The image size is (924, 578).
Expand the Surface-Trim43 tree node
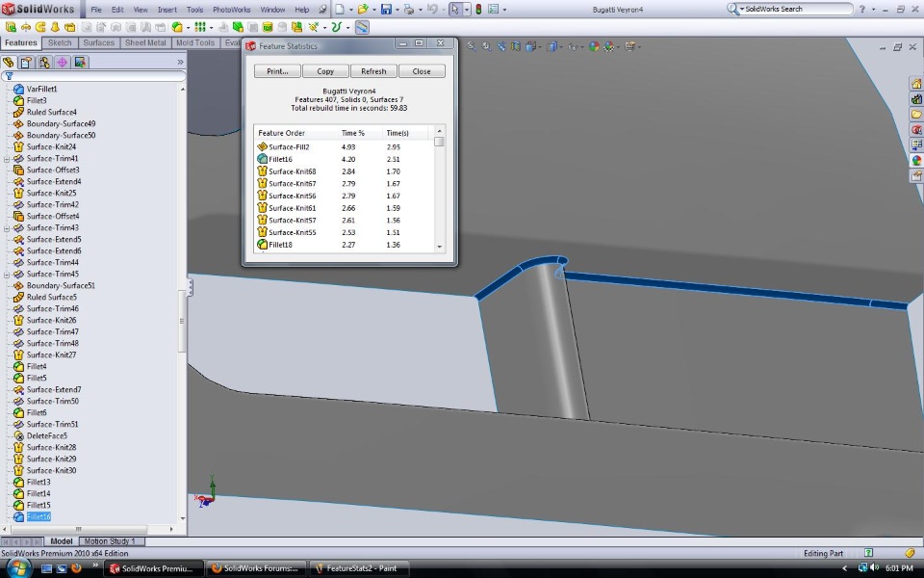[x=7, y=228]
